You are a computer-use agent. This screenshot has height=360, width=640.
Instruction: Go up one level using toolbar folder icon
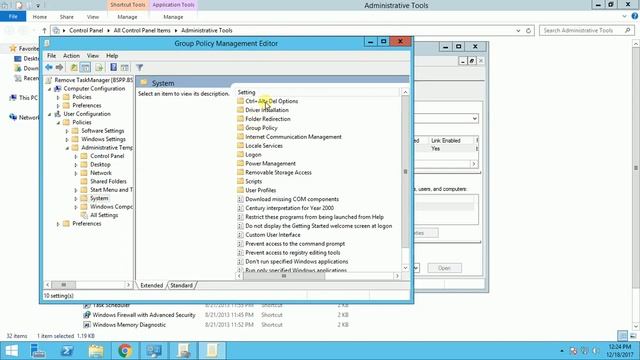tap(74, 67)
